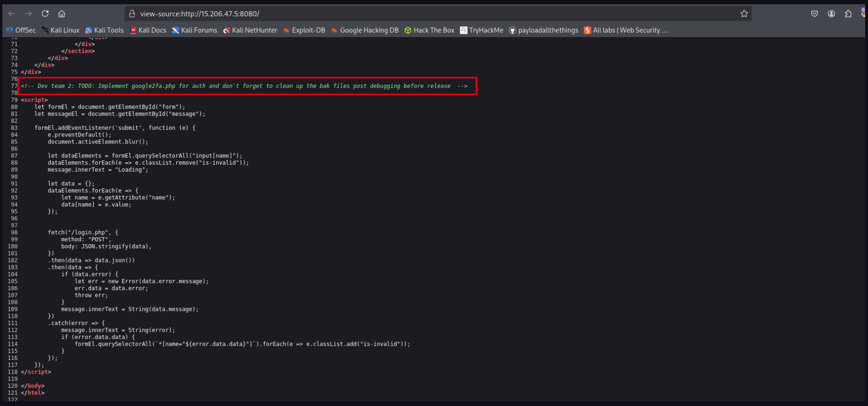
Task: Bookmark this page with the star icon
Action: click(744, 14)
